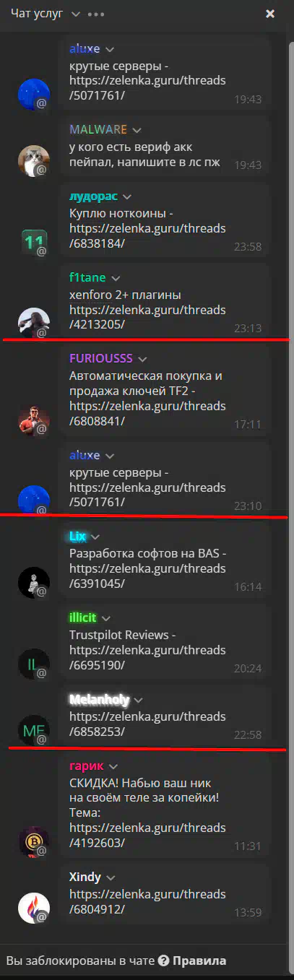Expand the chevron next to FURIOUSSS

point(142,359)
